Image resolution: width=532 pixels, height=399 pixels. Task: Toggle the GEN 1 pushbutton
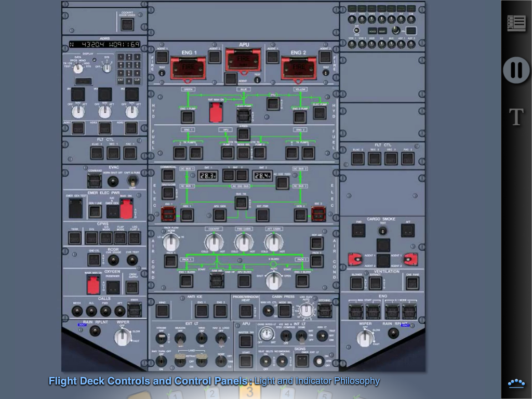point(187,215)
